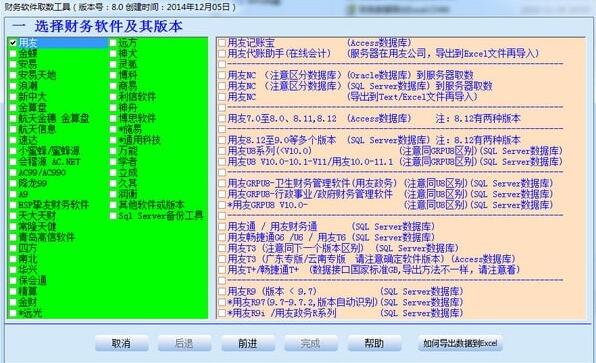Check the 神舟 checkbox

point(113,108)
